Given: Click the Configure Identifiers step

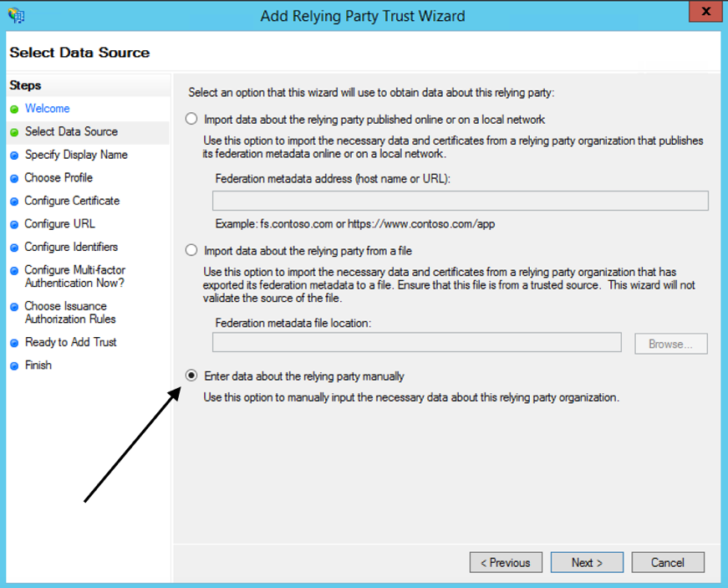Looking at the screenshot, I should [71, 247].
